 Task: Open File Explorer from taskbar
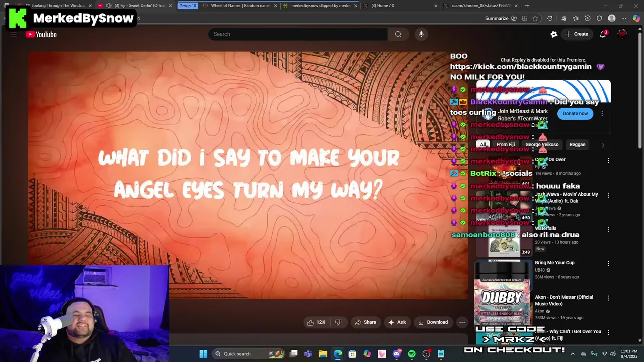[323, 354]
